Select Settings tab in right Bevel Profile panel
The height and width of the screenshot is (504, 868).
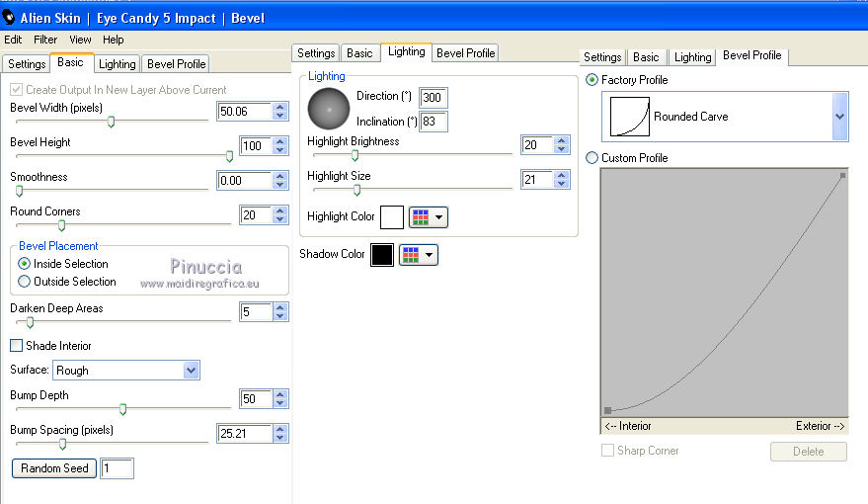(x=602, y=57)
